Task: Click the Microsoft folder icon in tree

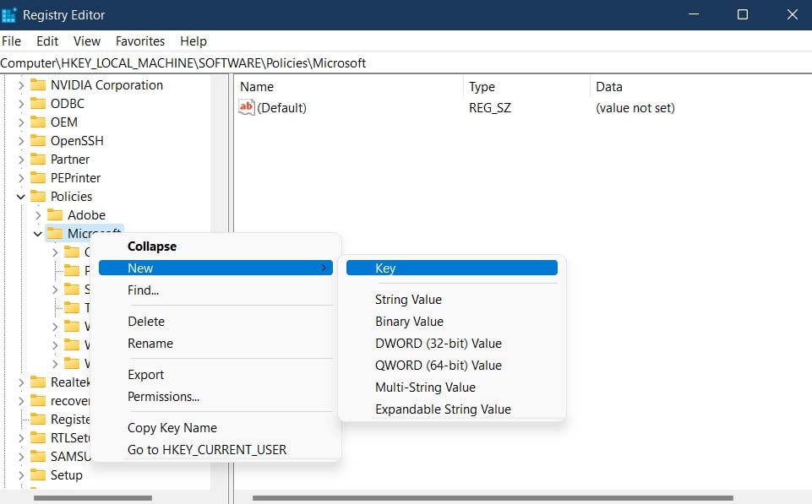Action: (x=55, y=234)
